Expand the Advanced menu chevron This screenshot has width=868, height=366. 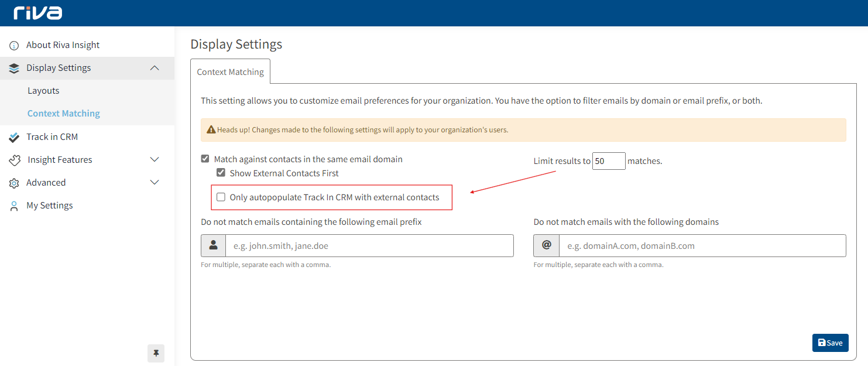pyautogui.click(x=155, y=183)
